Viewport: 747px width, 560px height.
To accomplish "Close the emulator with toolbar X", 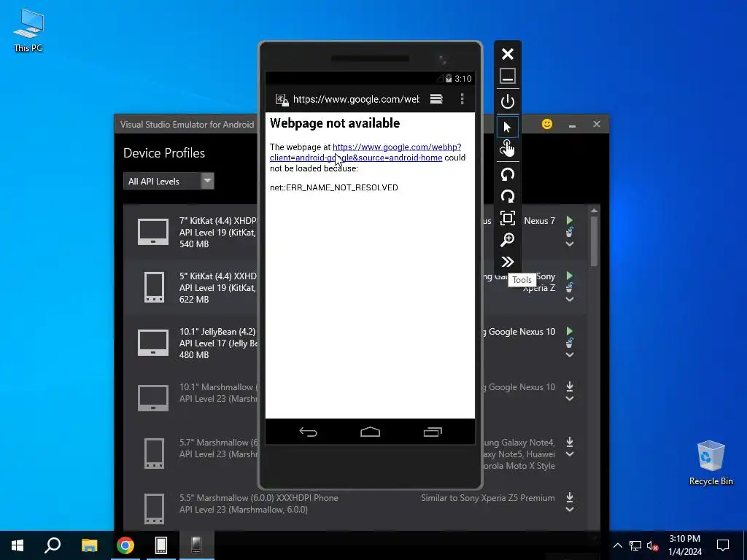I will [x=508, y=54].
